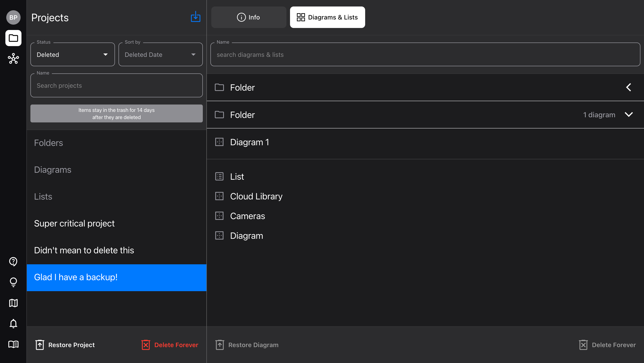Click Restore Project button

tap(65, 345)
